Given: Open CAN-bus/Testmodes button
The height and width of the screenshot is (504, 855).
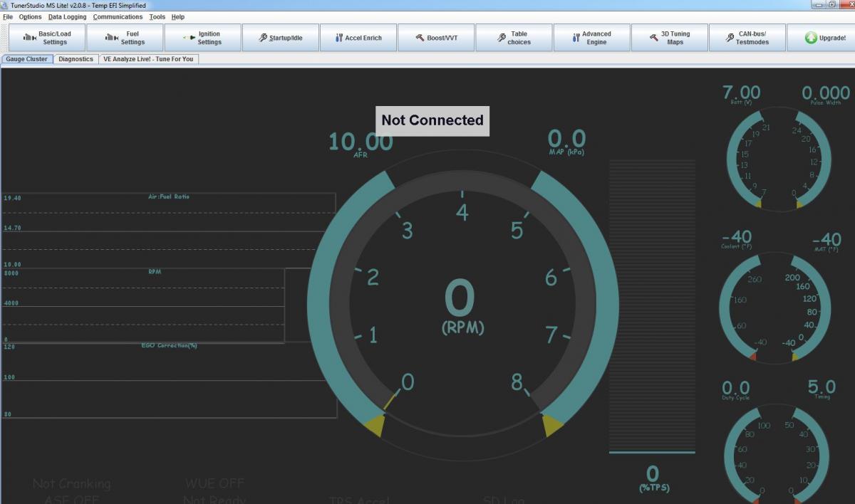Looking at the screenshot, I should [x=747, y=38].
